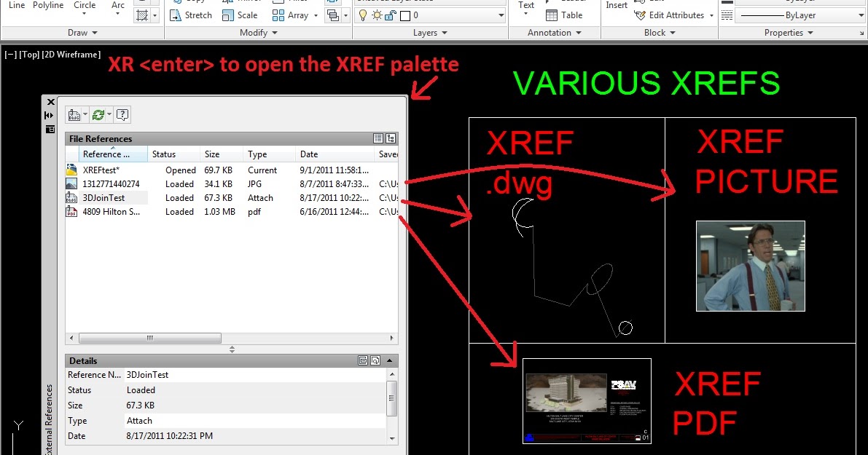This screenshot has width=868, height=455.
Task: Click the Help icon in the XREF palette
Action: pos(122,115)
